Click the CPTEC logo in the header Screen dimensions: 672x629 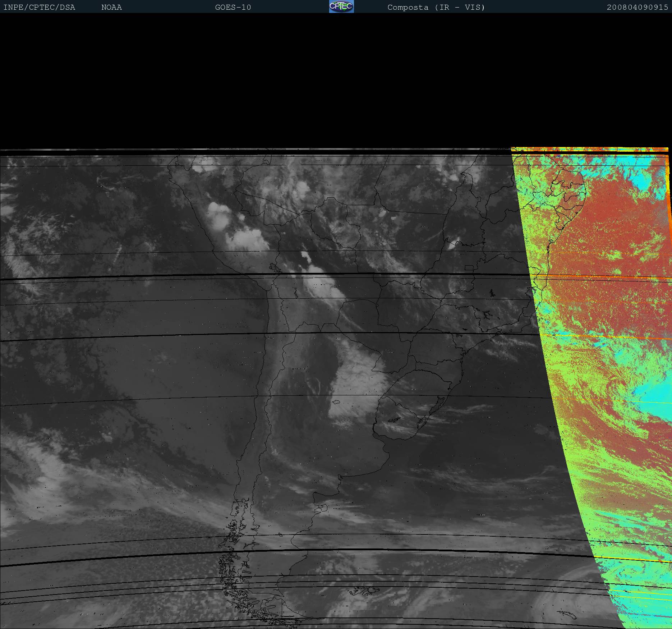pyautogui.click(x=341, y=6)
